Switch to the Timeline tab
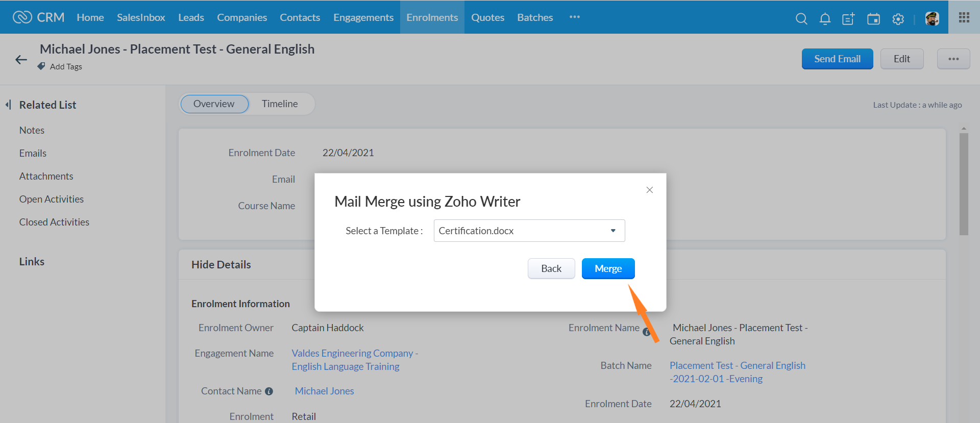 pos(280,104)
